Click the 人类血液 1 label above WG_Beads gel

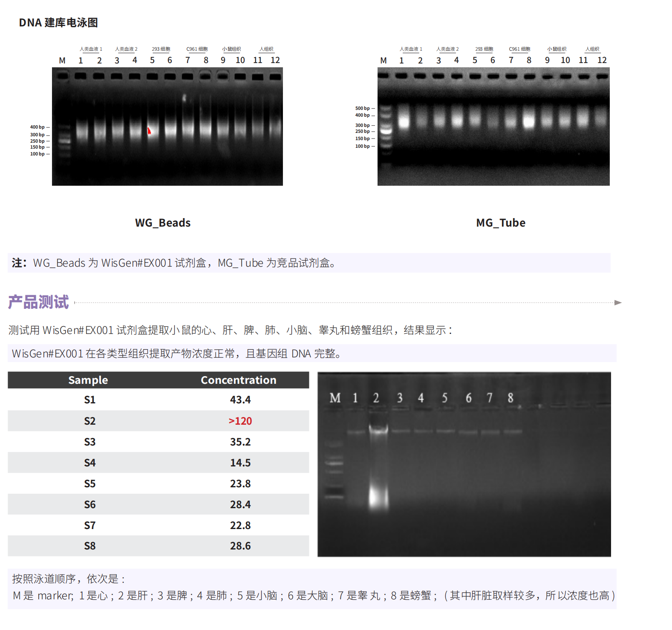tap(91, 49)
